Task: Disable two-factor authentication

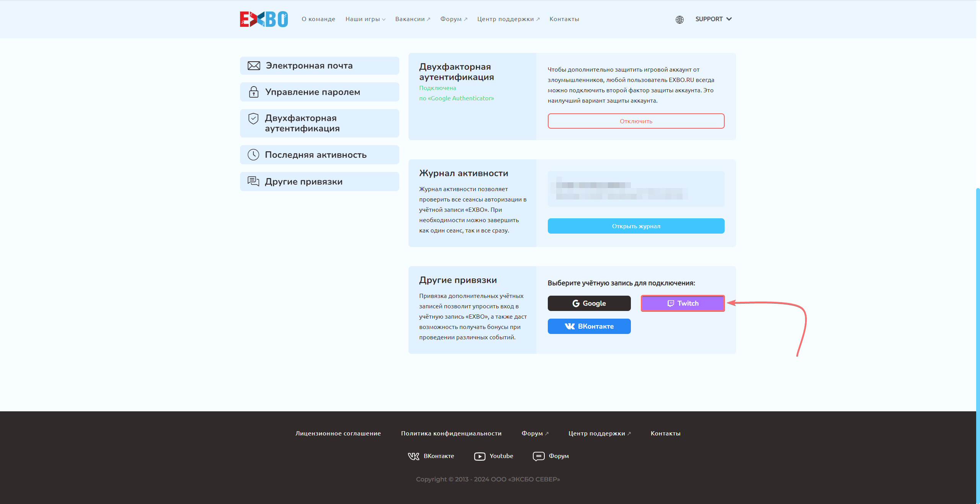Action: [636, 121]
